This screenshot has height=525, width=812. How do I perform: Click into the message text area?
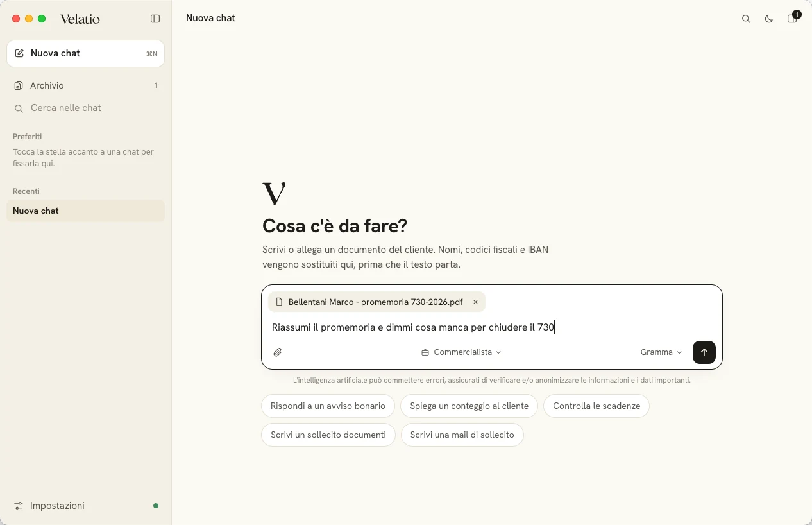(491, 327)
